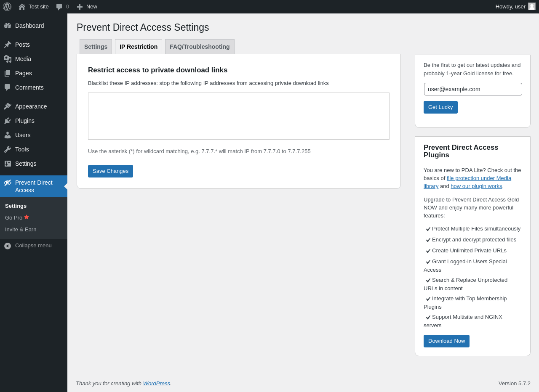
Task: Click the comments bubble icon in admin bar
Action: 59,7
